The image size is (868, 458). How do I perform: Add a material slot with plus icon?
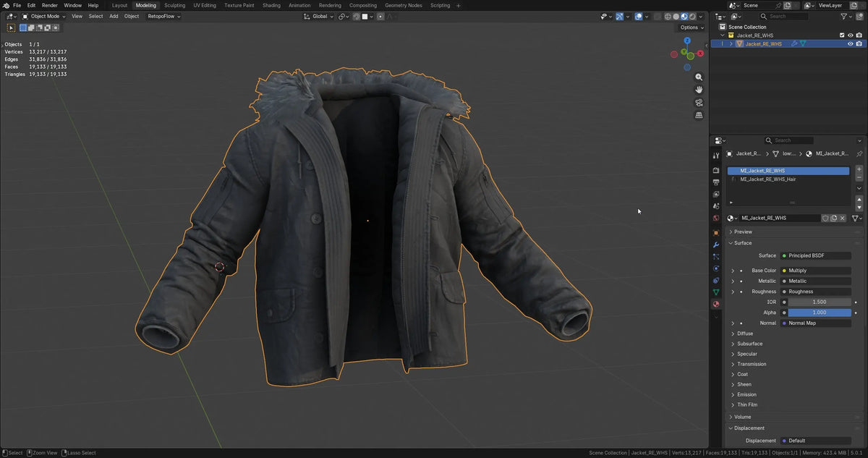[x=859, y=169]
